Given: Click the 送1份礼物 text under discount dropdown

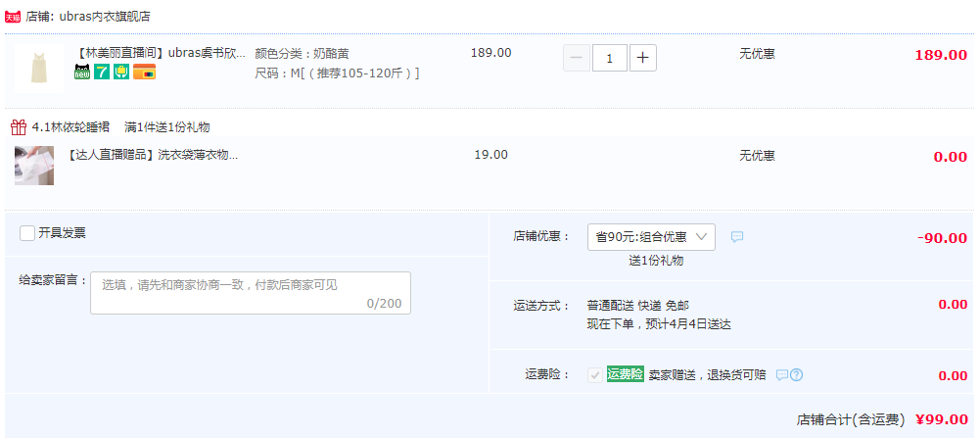Looking at the screenshot, I should click(x=656, y=261).
